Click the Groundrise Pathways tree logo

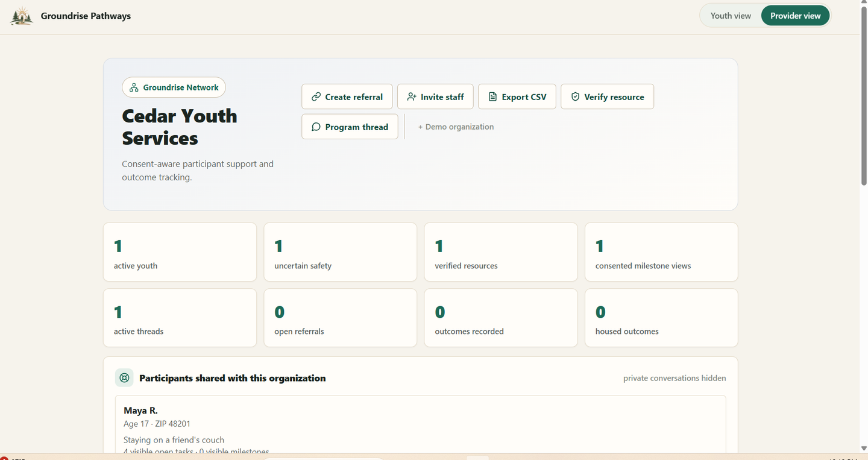click(22, 16)
